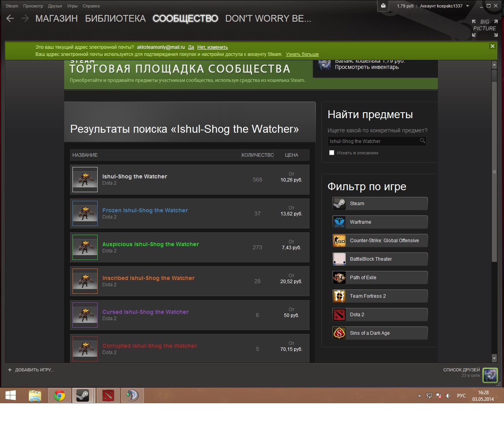Open Ishul-Shog the Watcher item thumbnail
This screenshot has width=504, height=445.
point(85,180)
